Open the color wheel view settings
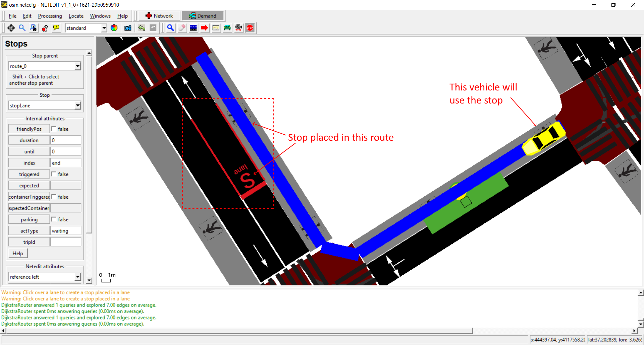 [114, 28]
